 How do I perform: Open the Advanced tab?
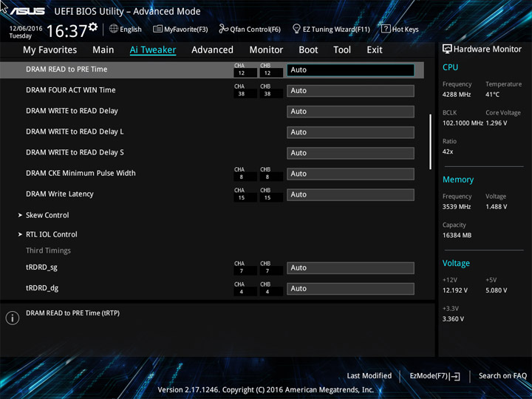tap(212, 50)
